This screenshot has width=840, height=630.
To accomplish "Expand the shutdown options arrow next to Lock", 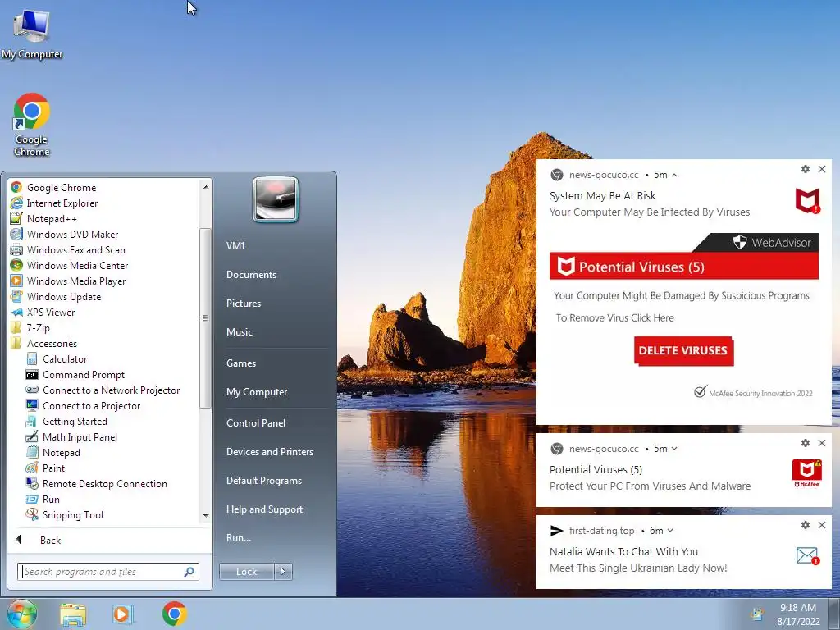I will (283, 572).
